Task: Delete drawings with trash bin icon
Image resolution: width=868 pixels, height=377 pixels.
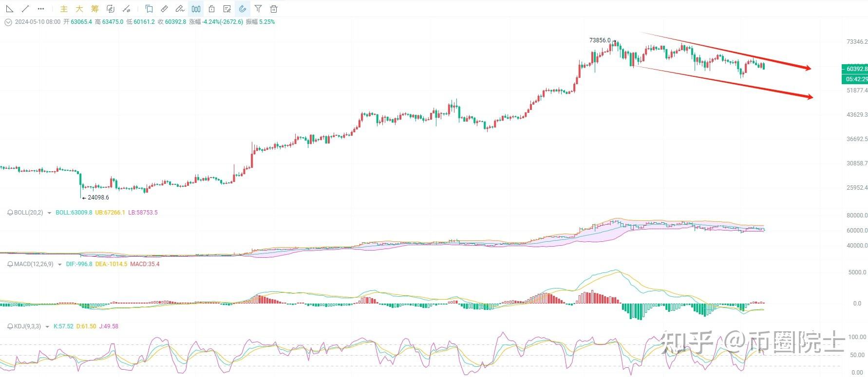Action: (x=274, y=9)
